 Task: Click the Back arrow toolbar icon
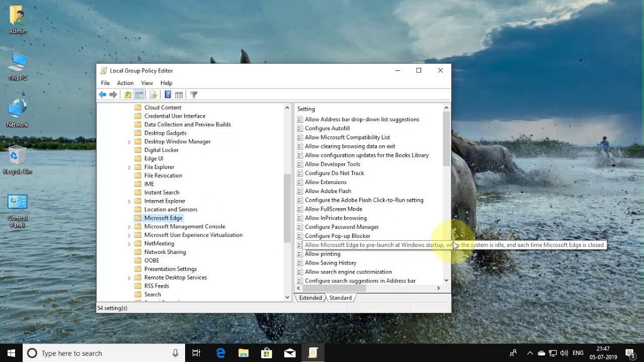click(x=103, y=95)
